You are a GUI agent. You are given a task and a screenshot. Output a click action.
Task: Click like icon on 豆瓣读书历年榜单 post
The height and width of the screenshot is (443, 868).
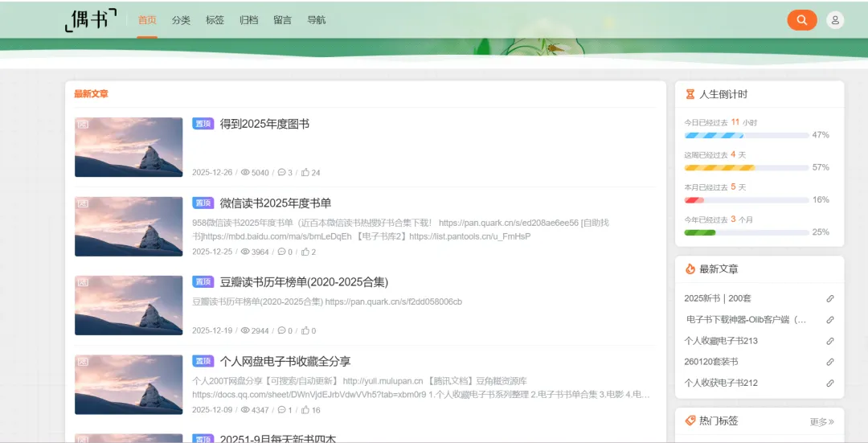(305, 330)
